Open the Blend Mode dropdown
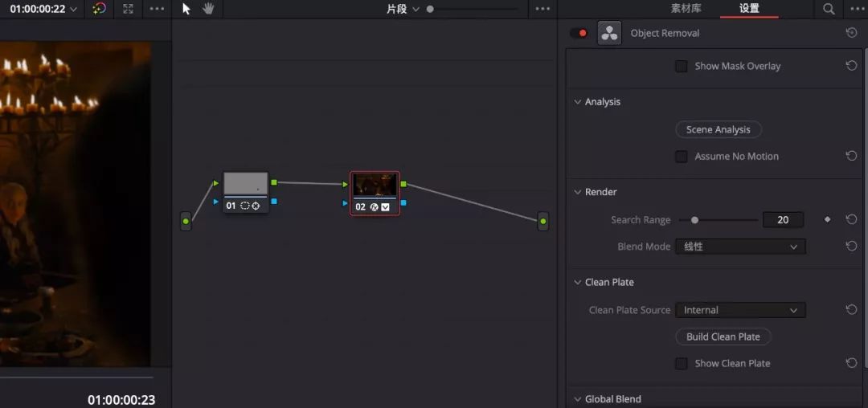868x408 pixels. (741, 247)
